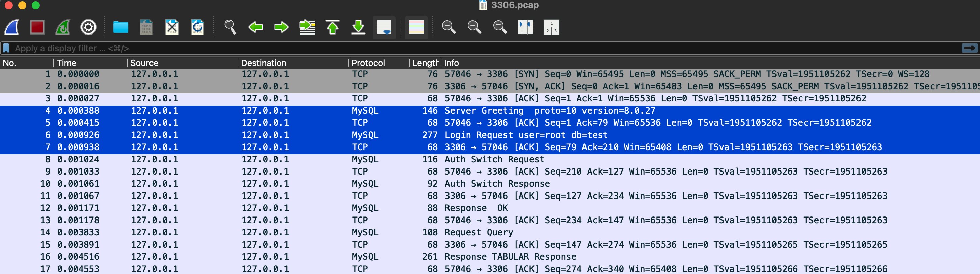980x274 pixels.
Task: Restart the current capture
Action: tap(63, 27)
